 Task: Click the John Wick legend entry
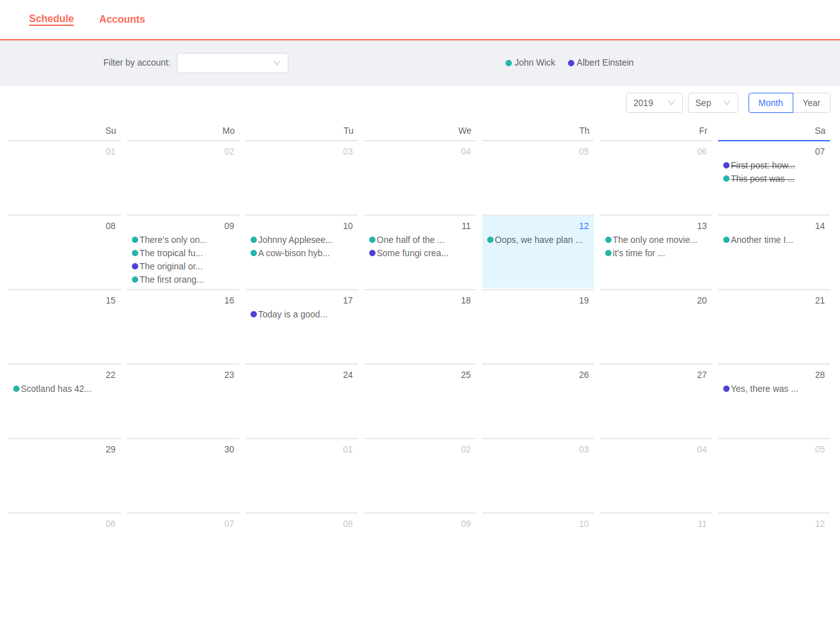coord(530,62)
